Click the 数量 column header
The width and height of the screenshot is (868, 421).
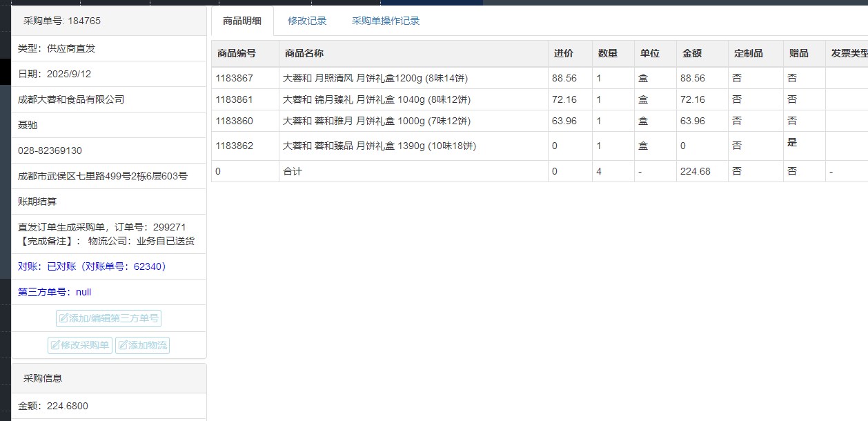(607, 53)
